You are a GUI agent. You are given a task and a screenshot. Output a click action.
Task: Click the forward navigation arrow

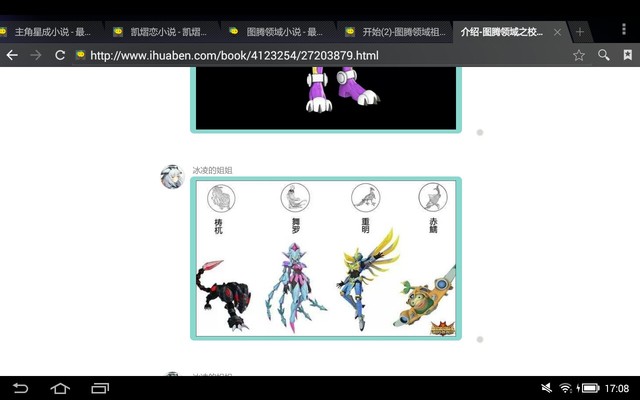click(36, 55)
